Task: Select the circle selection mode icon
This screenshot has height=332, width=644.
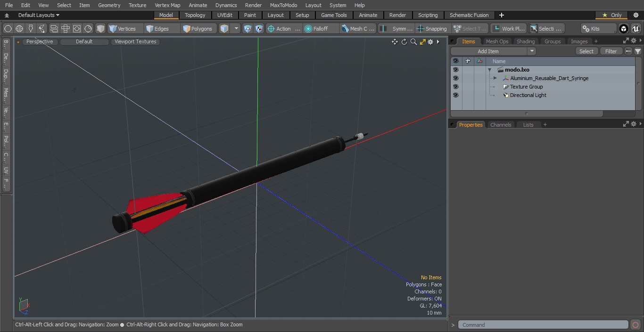Action: pyautogui.click(x=8, y=29)
